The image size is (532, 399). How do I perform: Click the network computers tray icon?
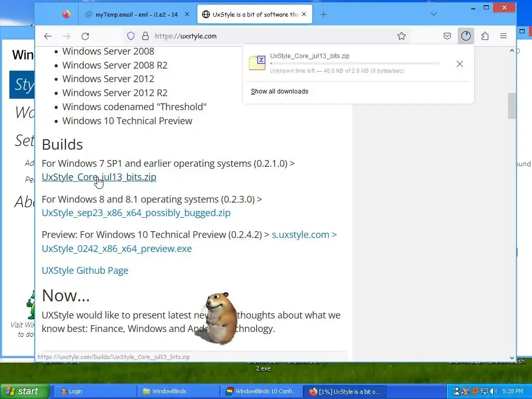[x=484, y=391]
